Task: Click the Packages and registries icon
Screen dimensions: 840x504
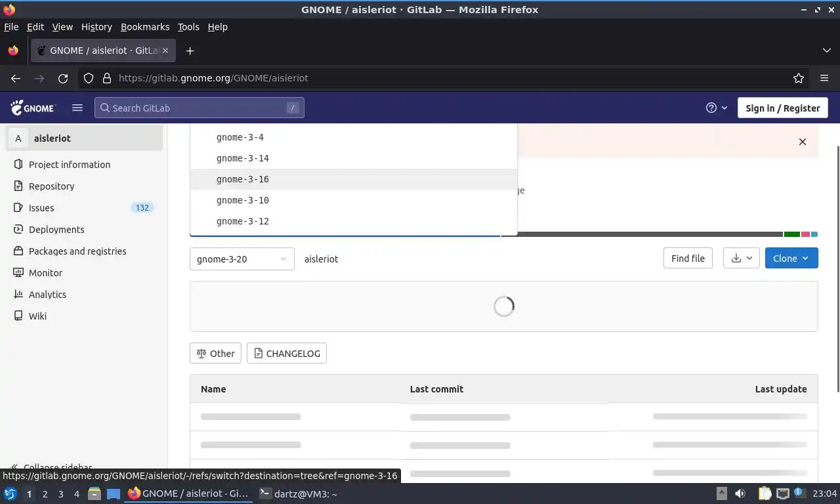Action: (x=18, y=251)
